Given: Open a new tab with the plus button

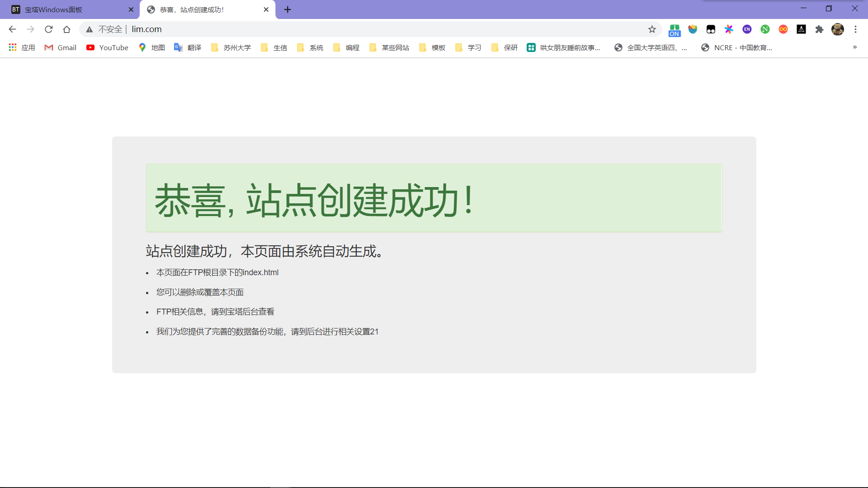Looking at the screenshot, I should pyautogui.click(x=288, y=9).
